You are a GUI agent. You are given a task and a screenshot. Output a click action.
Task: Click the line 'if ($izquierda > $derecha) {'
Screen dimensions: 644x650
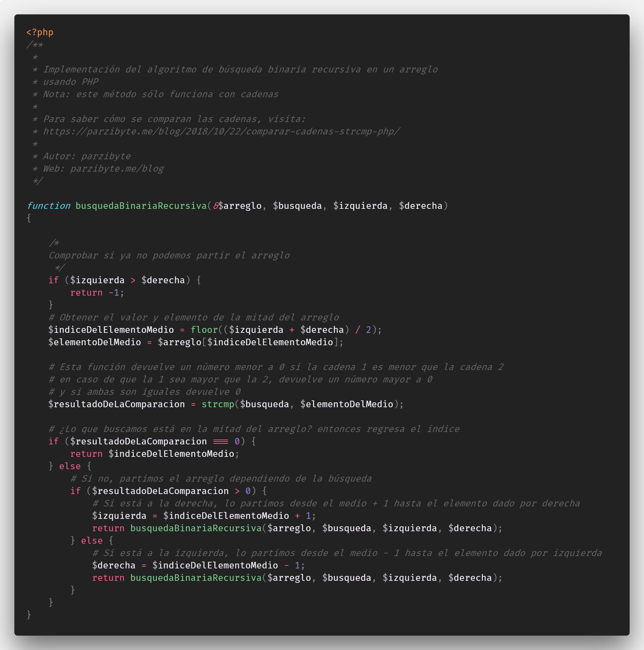pos(125,280)
